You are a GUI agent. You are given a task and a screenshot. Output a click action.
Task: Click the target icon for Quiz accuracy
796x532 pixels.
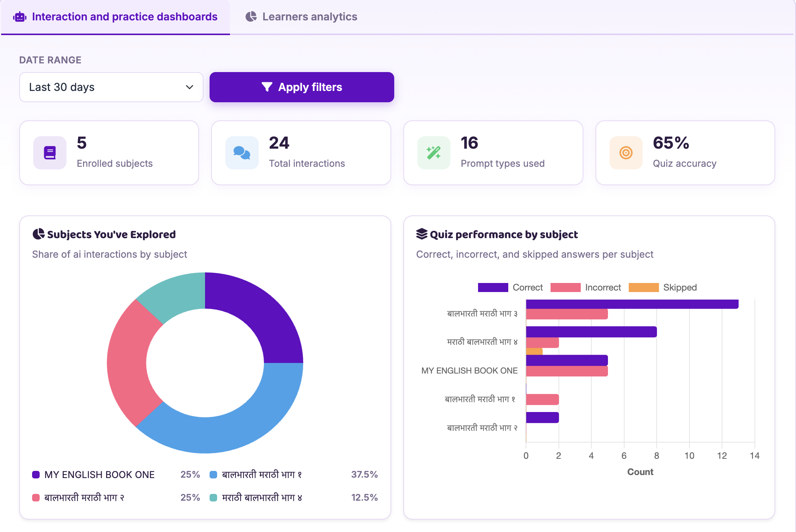tap(626, 153)
